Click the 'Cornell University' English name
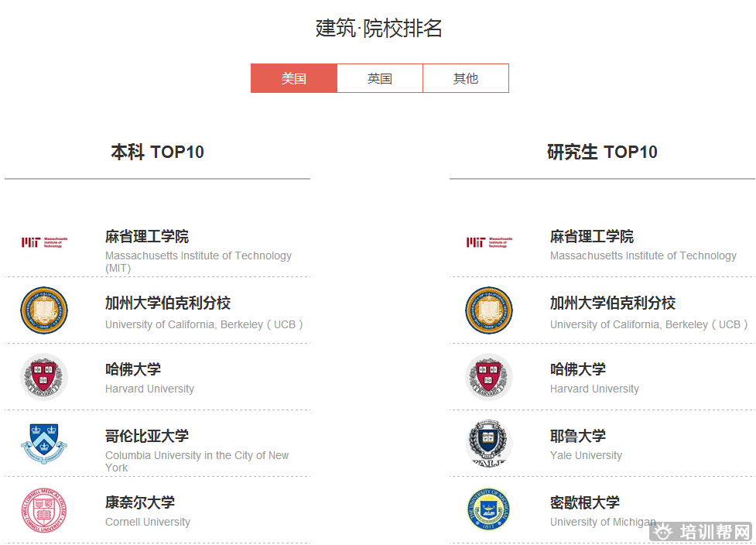Viewport: 756px width, 545px height. (148, 522)
